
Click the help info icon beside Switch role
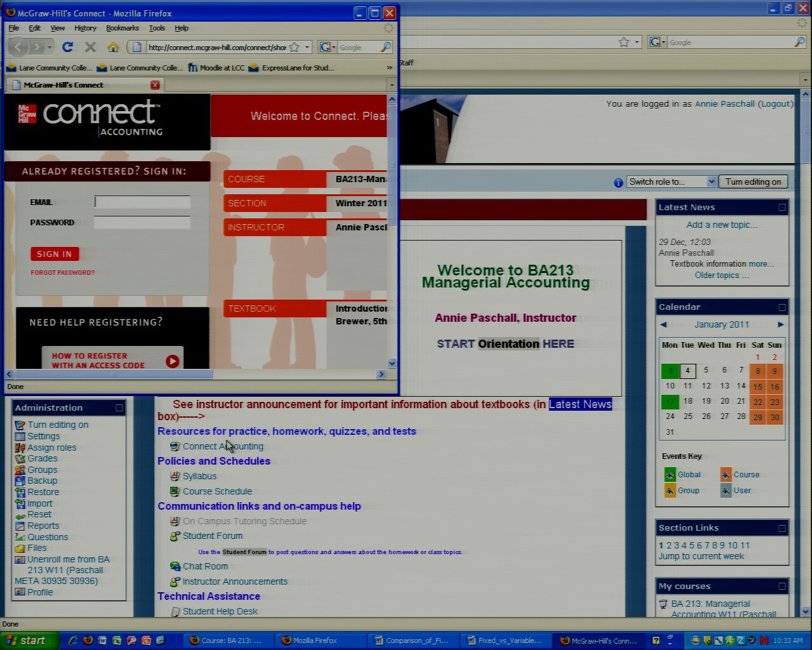click(619, 182)
